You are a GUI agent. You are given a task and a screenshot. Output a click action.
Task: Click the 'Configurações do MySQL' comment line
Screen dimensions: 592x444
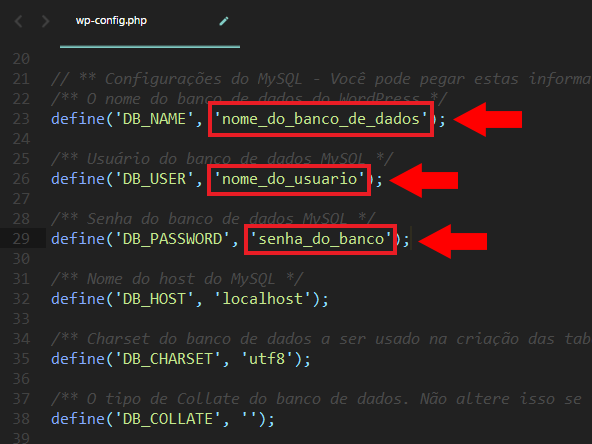[x=321, y=79]
